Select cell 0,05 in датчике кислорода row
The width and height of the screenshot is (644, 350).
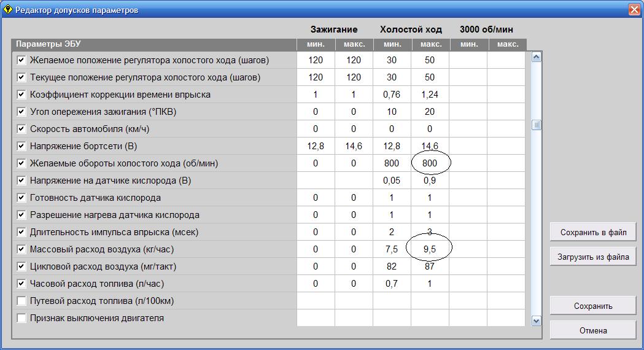coord(392,181)
